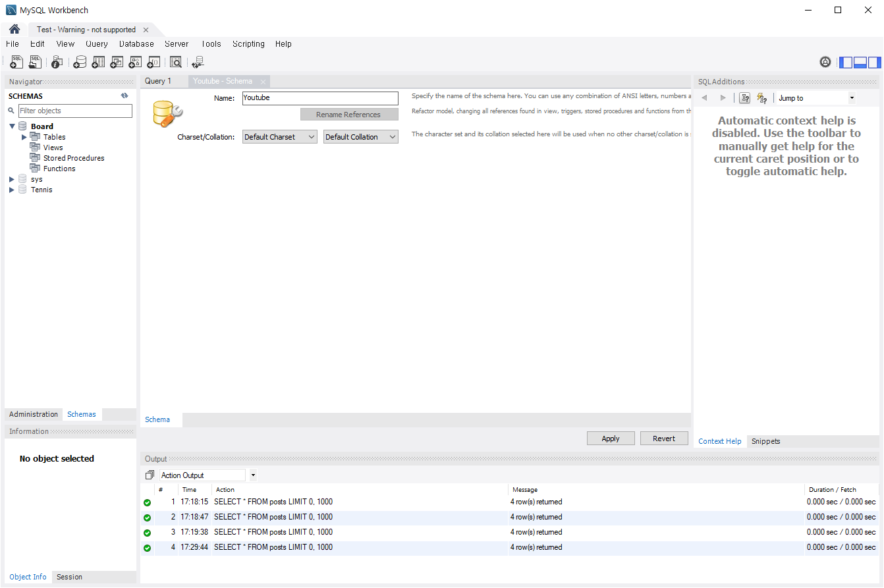The height and width of the screenshot is (588, 884).
Task: Open the Query menu
Action: click(x=97, y=44)
